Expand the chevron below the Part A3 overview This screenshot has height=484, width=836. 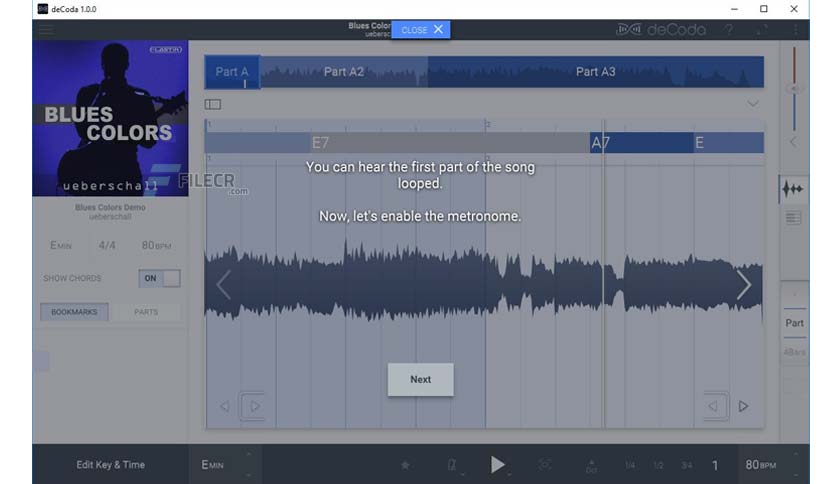click(x=752, y=103)
